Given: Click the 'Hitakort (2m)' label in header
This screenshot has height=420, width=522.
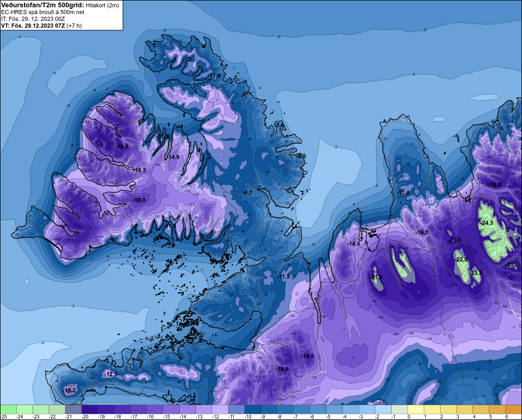Looking at the screenshot, I should (x=102, y=5).
